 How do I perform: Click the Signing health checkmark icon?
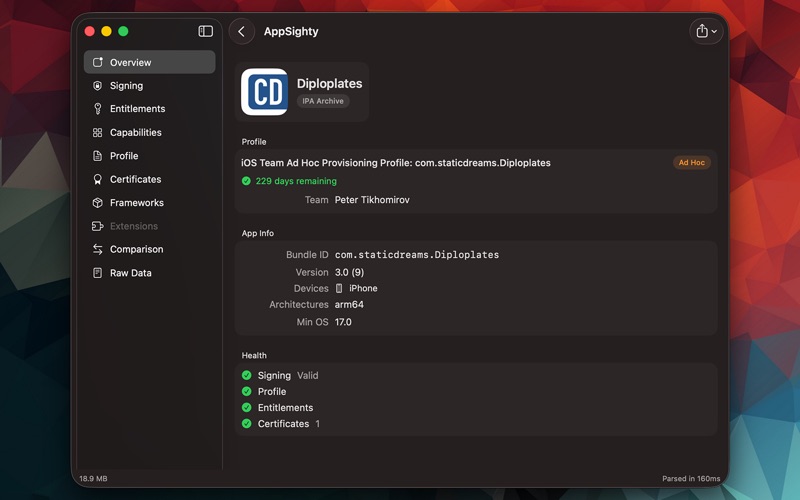click(246, 376)
